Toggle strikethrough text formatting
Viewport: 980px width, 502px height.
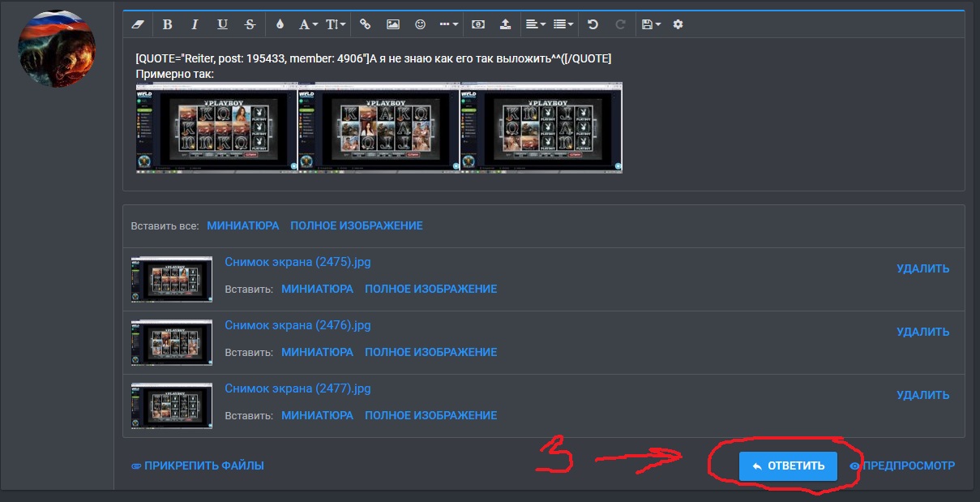pyautogui.click(x=250, y=24)
